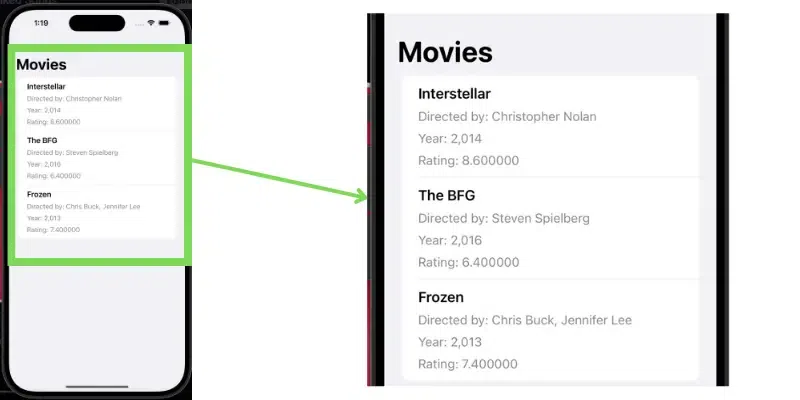The height and width of the screenshot is (400, 800).
Task: Open The BFG row in enlarged list
Action: [x=447, y=195]
